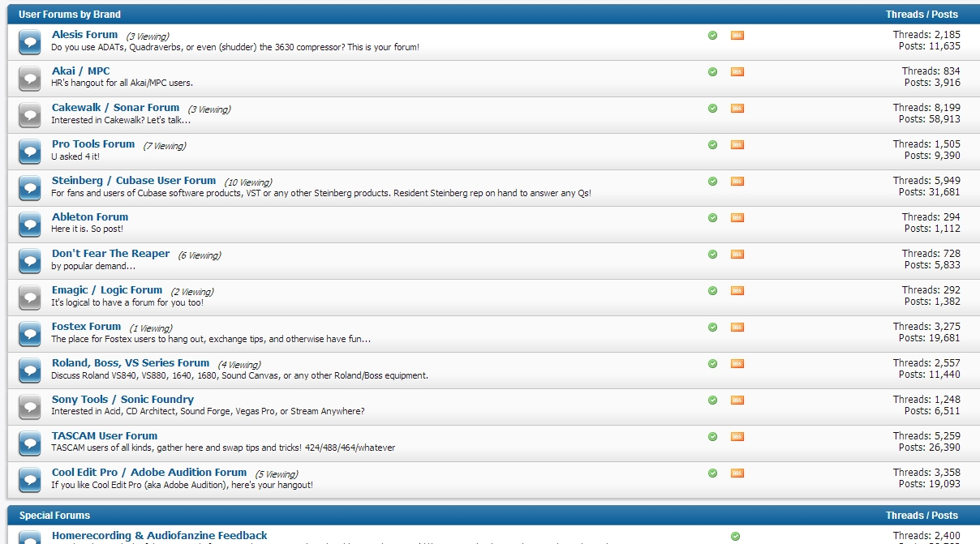Click the "(10 Viewing)" text beside Steinberg
This screenshot has height=544, width=980.
(x=247, y=182)
